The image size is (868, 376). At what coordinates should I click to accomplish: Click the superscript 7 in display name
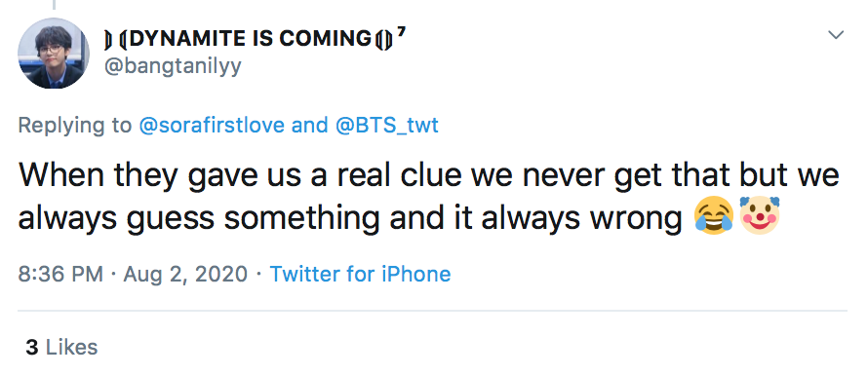point(402,32)
